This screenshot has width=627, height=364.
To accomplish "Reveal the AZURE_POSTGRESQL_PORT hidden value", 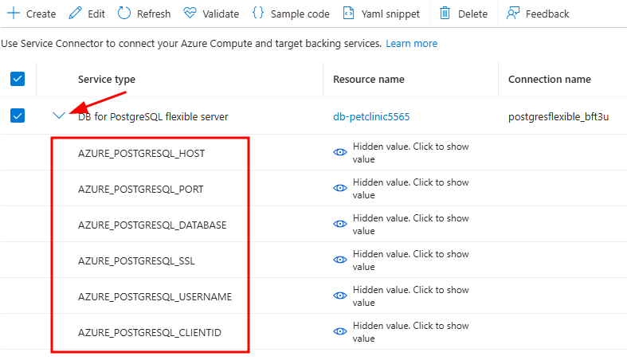I will tap(340, 189).
